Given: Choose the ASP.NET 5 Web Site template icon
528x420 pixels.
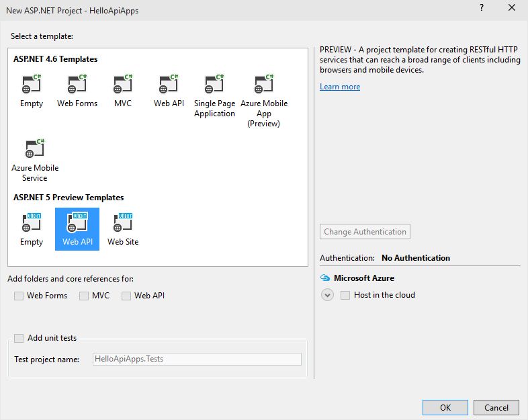Looking at the screenshot, I should tap(123, 222).
